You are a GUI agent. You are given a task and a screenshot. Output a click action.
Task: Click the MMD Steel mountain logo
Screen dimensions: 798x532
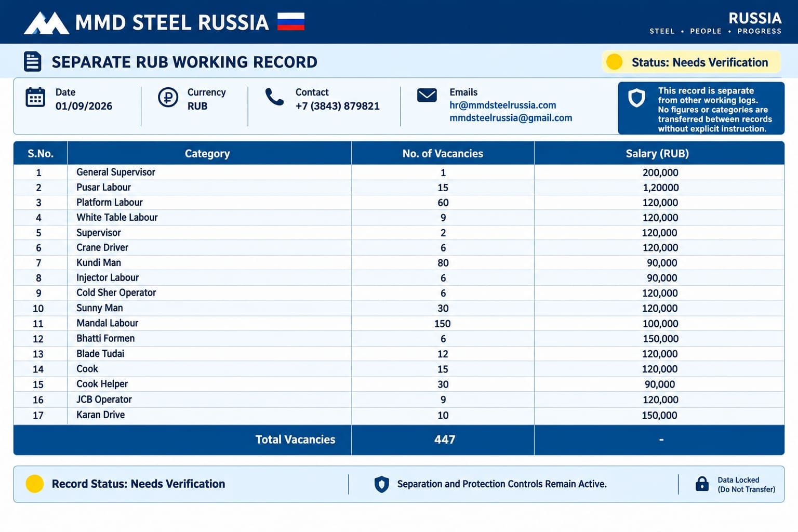tap(46, 23)
